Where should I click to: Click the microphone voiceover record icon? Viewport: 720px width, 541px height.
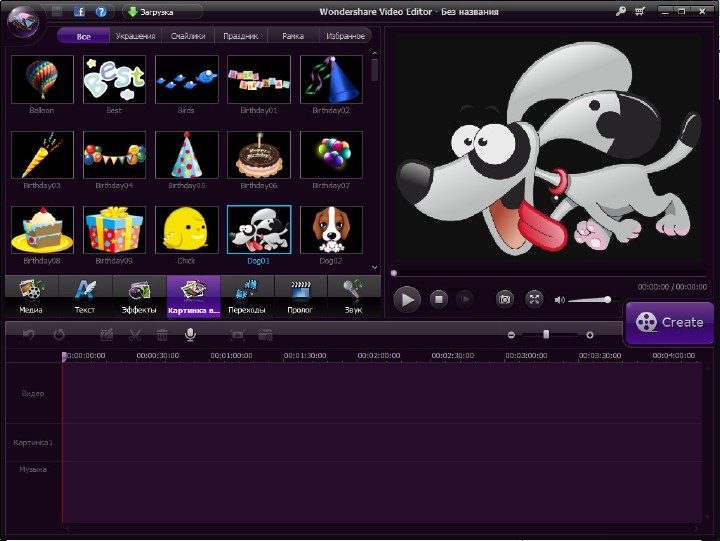point(189,335)
